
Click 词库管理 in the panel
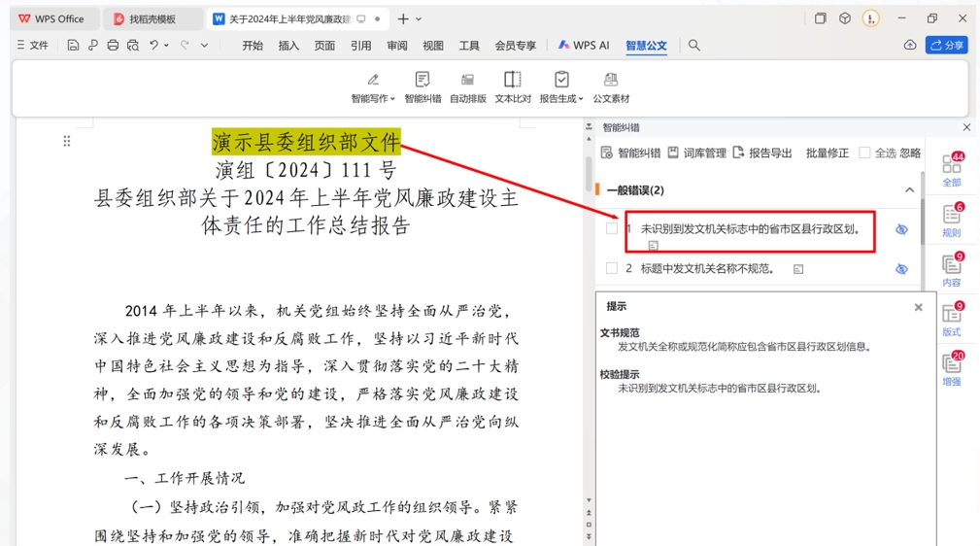point(696,153)
